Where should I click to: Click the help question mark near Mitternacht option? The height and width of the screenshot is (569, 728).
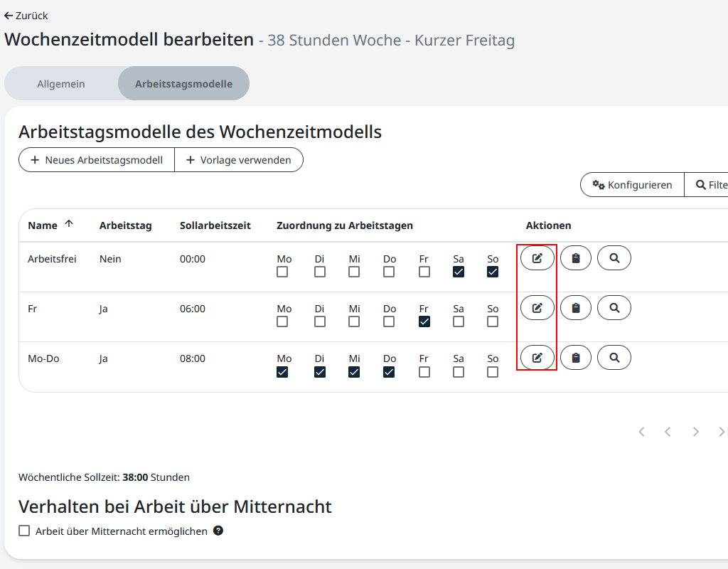tap(218, 531)
